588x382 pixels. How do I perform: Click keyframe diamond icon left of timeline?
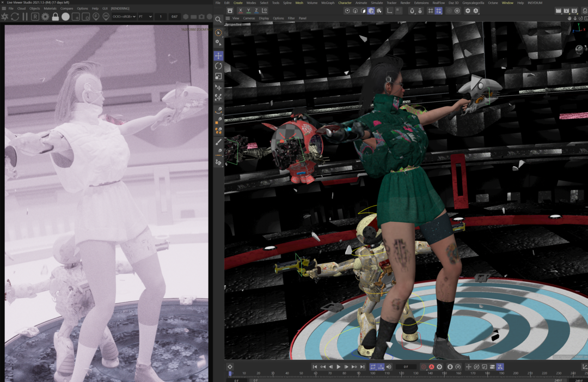point(230,367)
